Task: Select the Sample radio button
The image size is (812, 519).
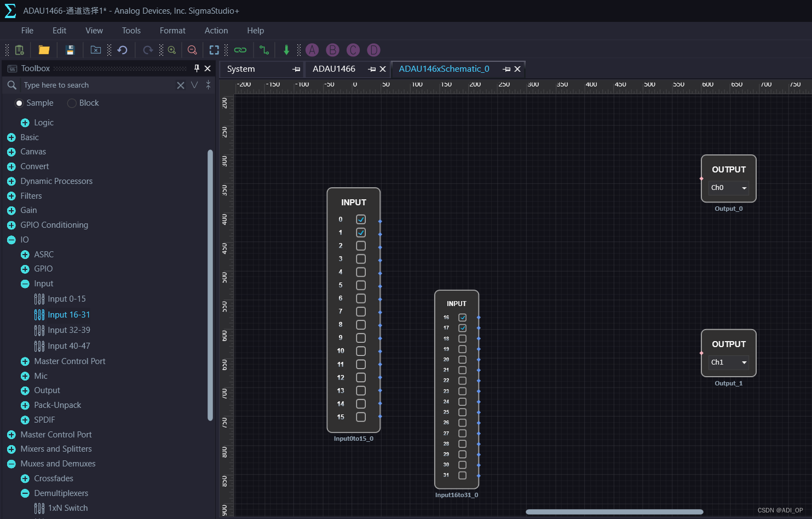Action: tap(19, 103)
